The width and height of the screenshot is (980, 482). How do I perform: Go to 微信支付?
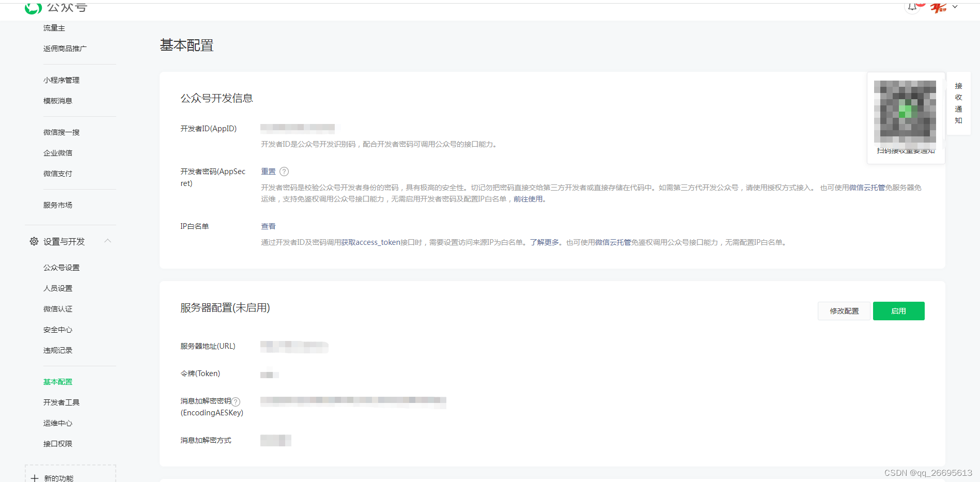tap(58, 174)
